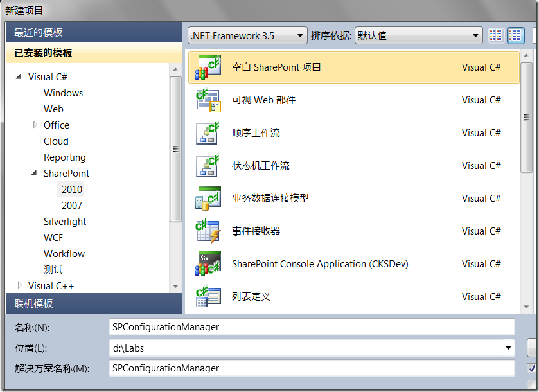Viewport: 539px width, 392px height.
Task: Select the Silverlight category
Action: (x=65, y=222)
